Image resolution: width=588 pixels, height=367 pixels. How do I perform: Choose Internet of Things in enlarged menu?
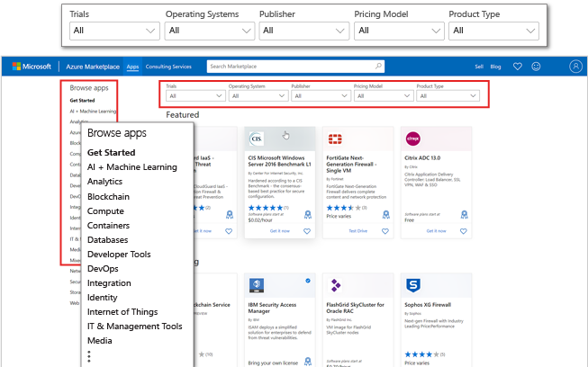tap(122, 312)
